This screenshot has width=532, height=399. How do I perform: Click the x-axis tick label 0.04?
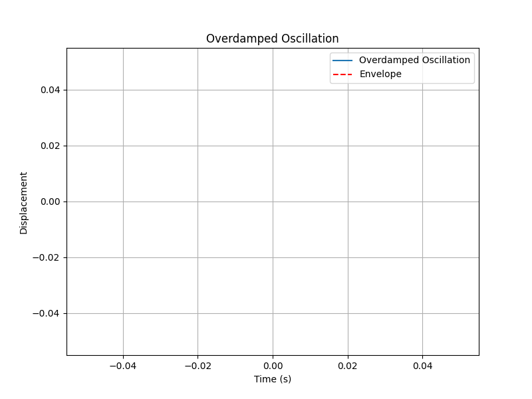[422, 365]
